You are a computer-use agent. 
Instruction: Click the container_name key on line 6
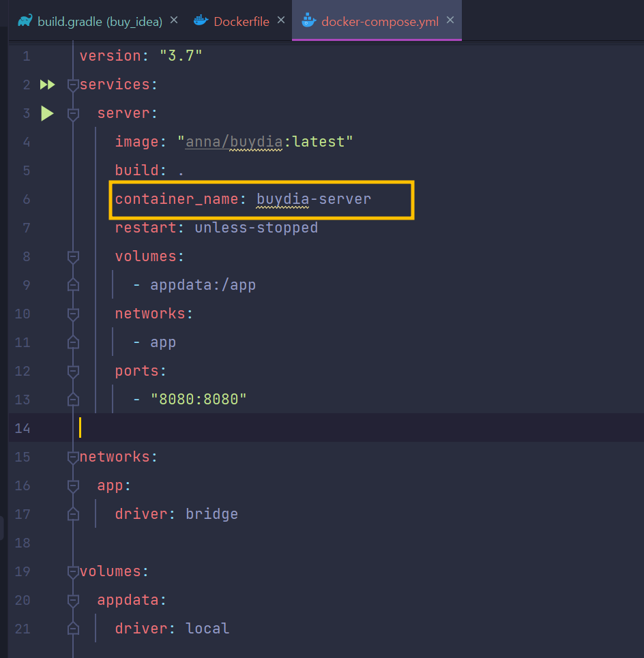(177, 199)
